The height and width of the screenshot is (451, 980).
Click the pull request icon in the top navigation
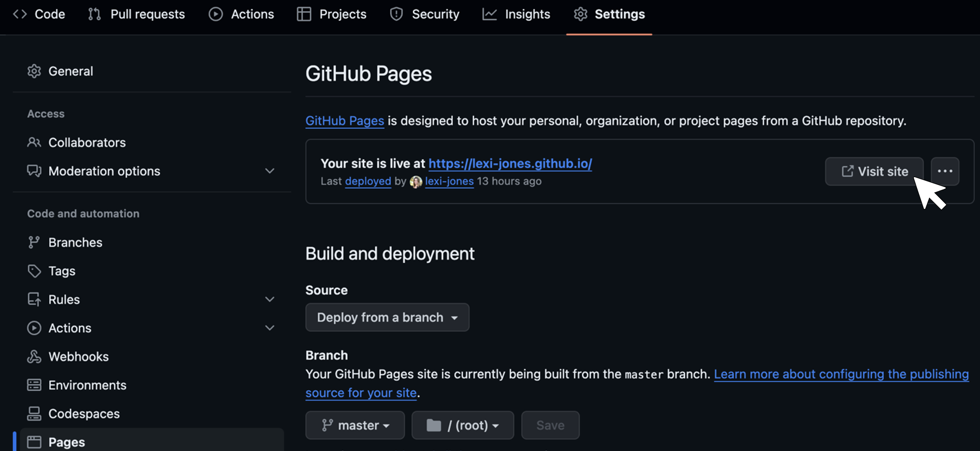point(94,14)
